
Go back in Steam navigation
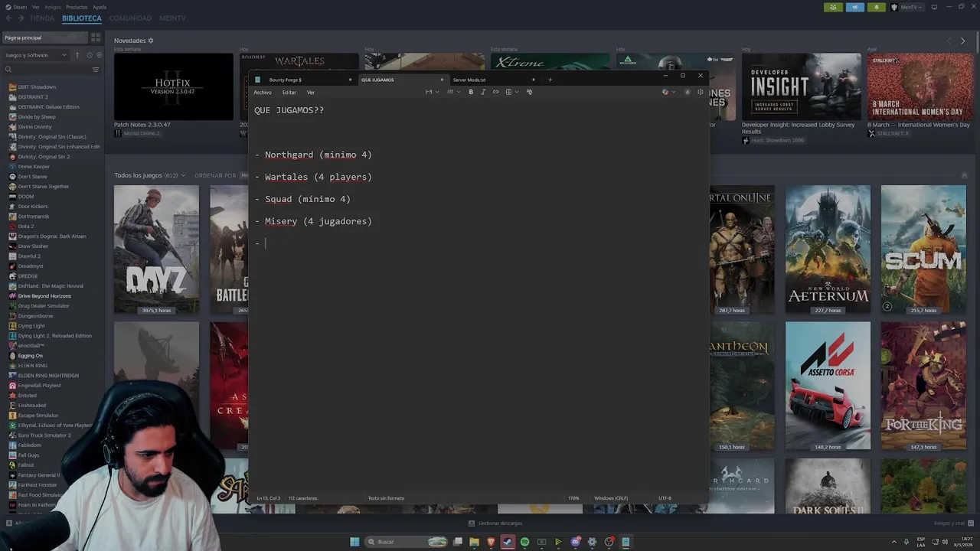tap(10, 18)
